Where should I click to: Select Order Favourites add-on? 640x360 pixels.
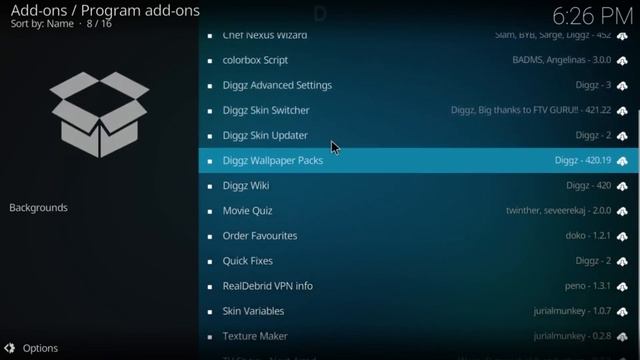pos(418,236)
